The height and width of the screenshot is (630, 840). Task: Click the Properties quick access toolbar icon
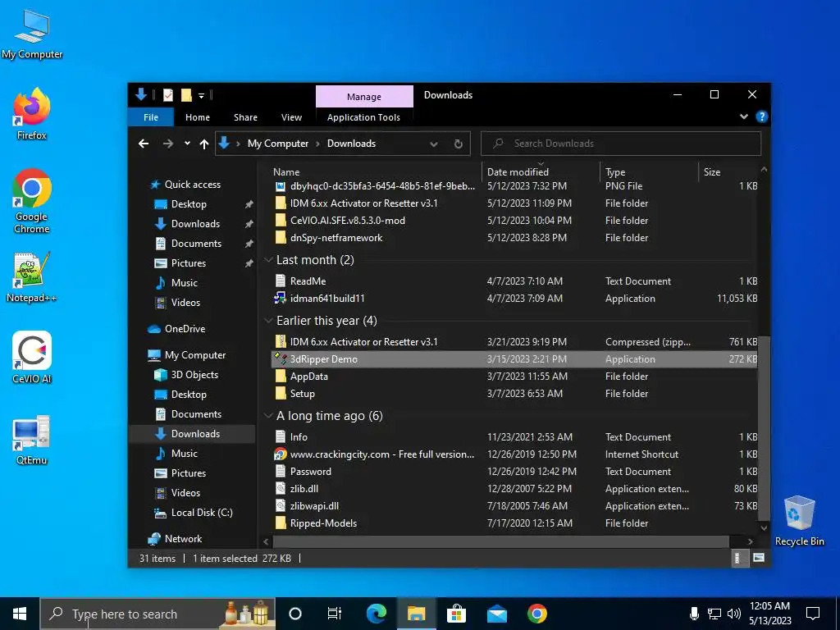(168, 95)
